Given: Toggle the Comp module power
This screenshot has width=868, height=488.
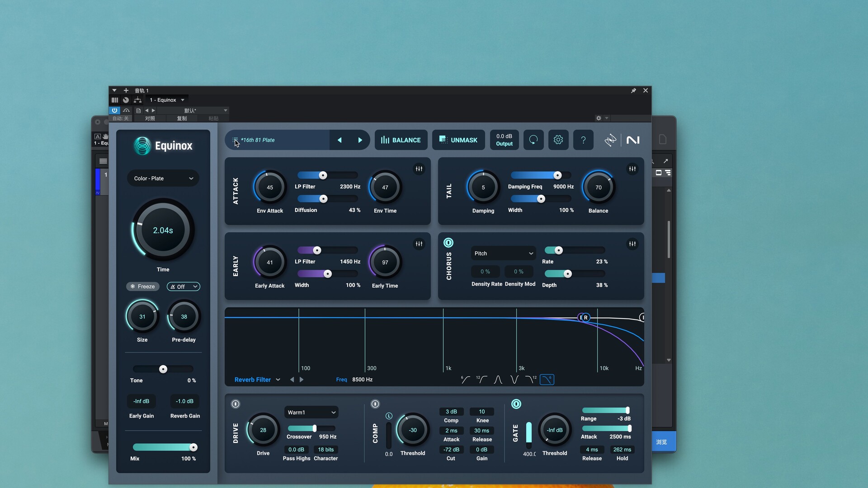Looking at the screenshot, I should pyautogui.click(x=375, y=404).
